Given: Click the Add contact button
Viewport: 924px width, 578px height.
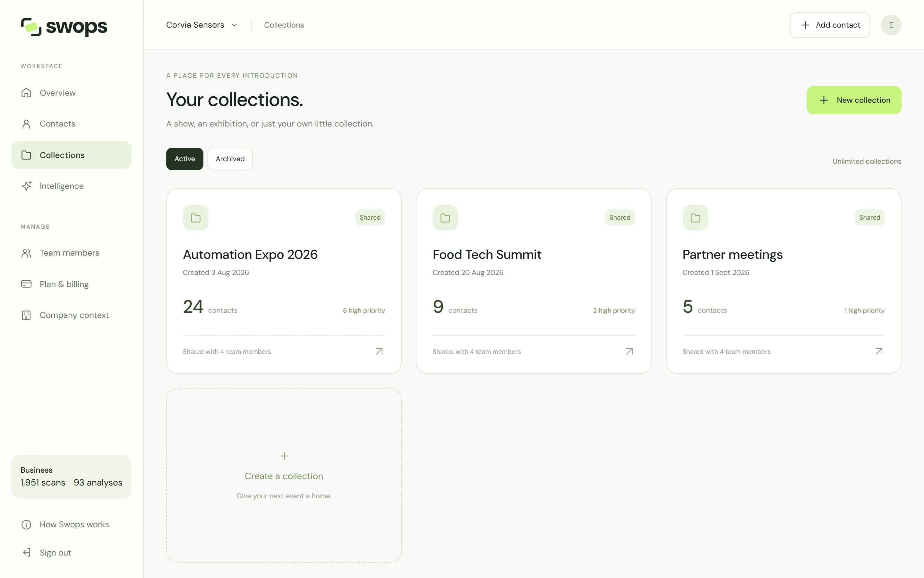Looking at the screenshot, I should (830, 25).
